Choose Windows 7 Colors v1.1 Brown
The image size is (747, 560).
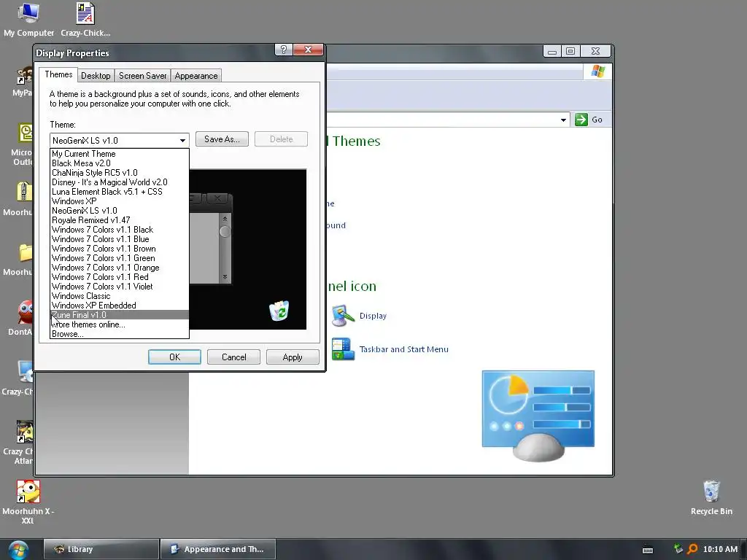120,249
